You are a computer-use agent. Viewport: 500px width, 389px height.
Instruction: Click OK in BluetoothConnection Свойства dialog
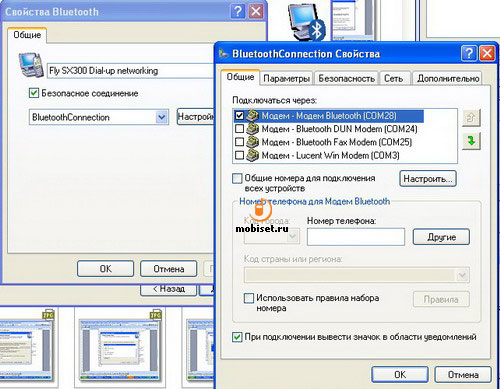coord(400,375)
